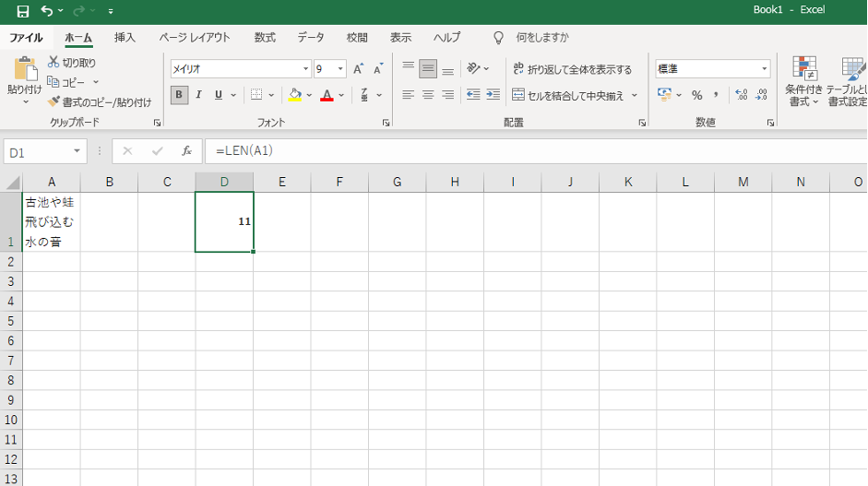
Task: Click the fx insert function icon
Action: 186,151
